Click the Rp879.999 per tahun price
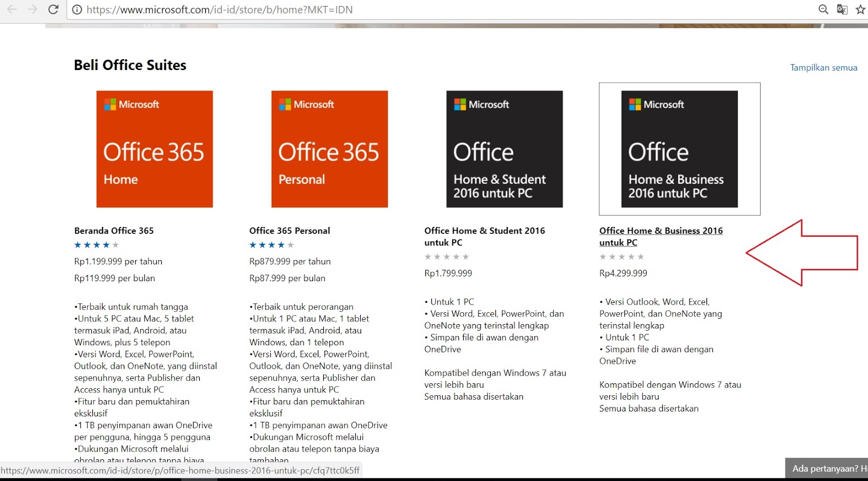The width and height of the screenshot is (868, 481). (x=290, y=262)
